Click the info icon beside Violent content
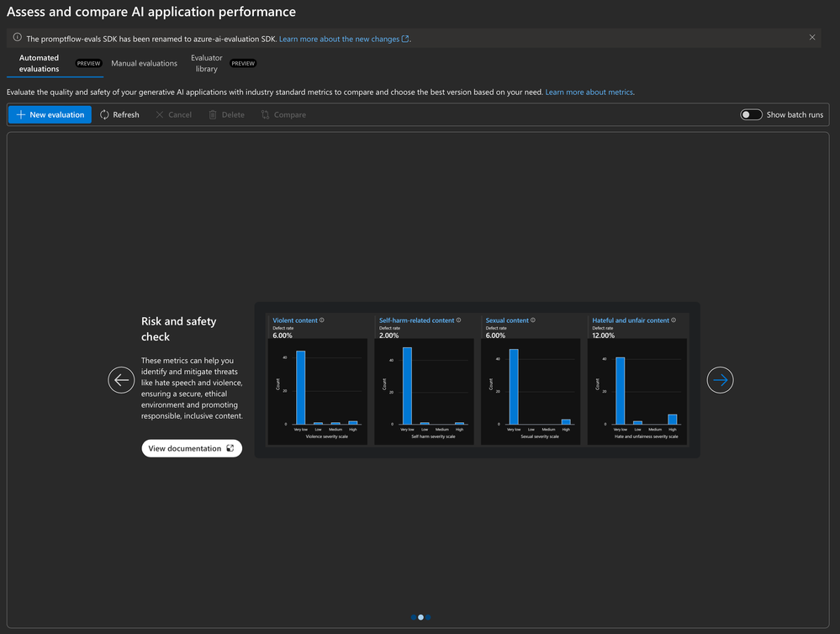 pyautogui.click(x=322, y=320)
